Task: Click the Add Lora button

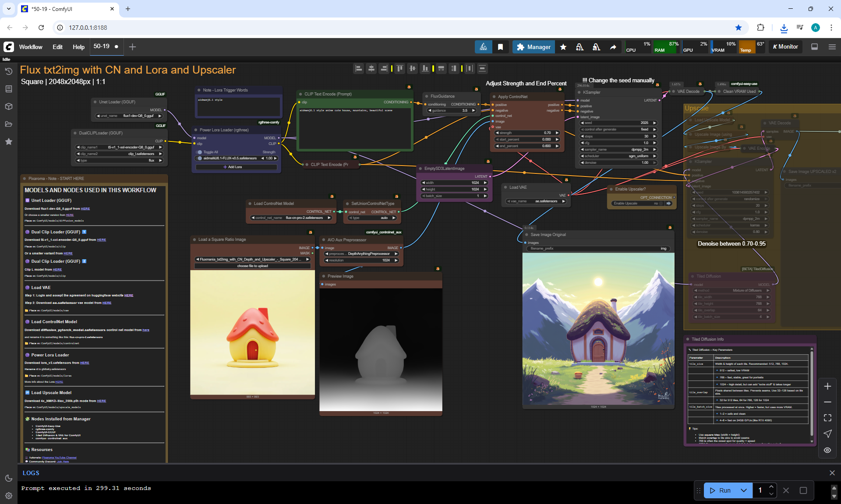Action: pos(236,167)
